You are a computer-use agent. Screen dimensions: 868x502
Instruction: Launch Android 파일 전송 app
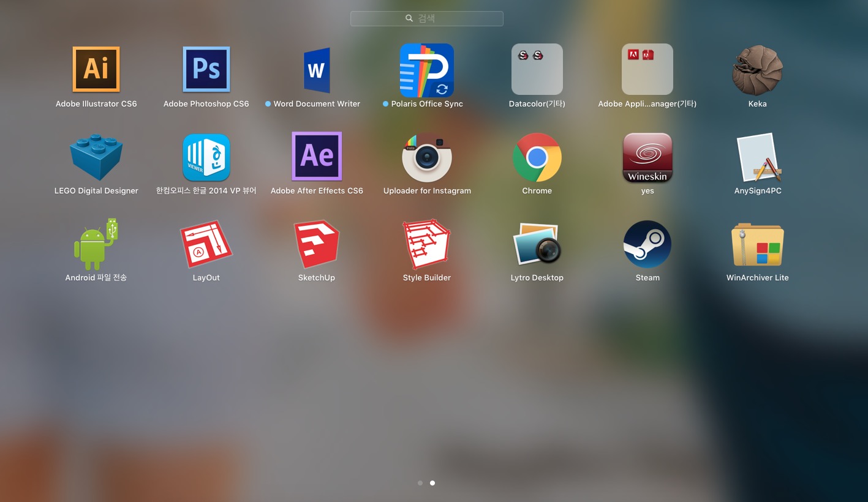(x=96, y=244)
